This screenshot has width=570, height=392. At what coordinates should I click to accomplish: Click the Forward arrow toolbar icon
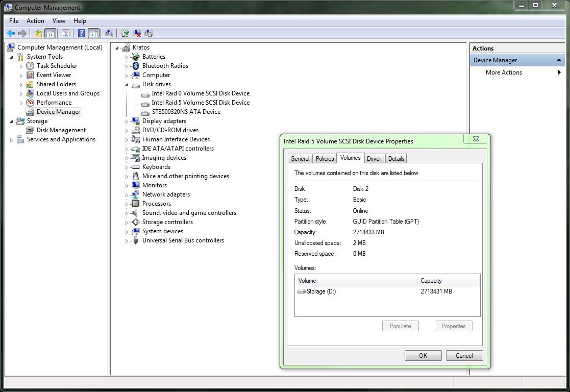pyautogui.click(x=22, y=34)
